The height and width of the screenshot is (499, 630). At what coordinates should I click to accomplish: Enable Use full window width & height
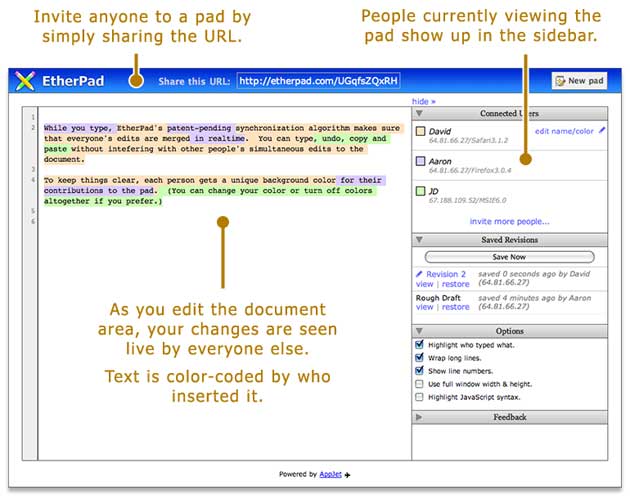[419, 384]
